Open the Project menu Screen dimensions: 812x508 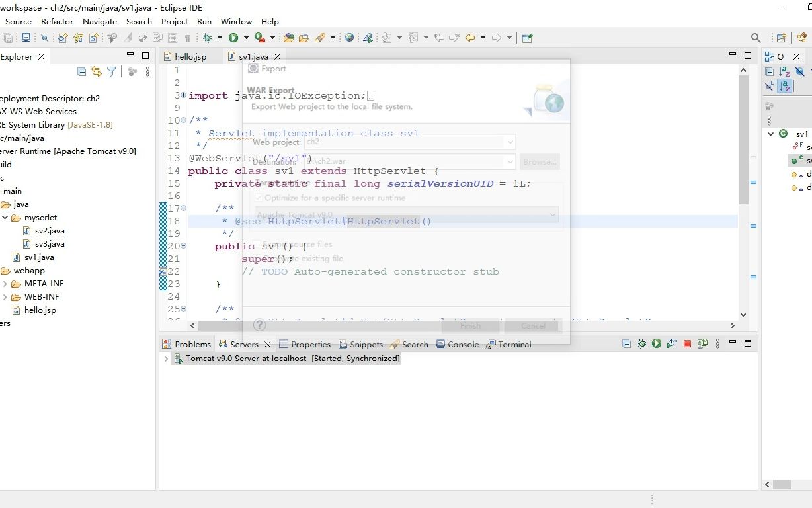tap(175, 21)
